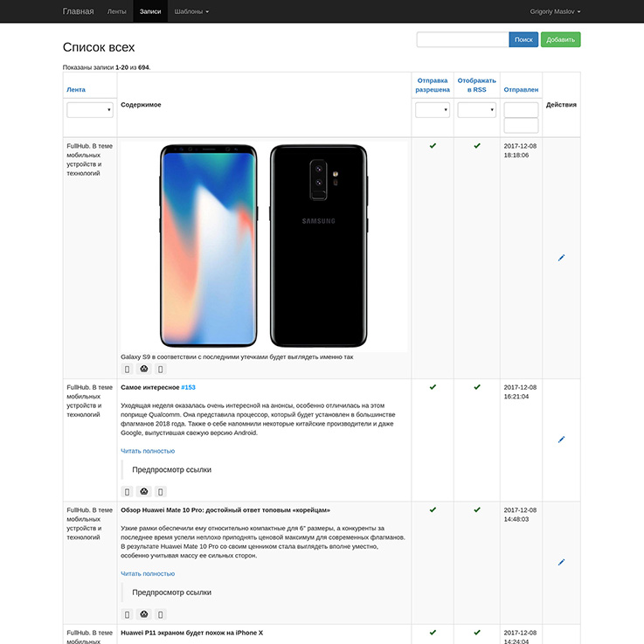The width and height of the screenshot is (644, 644).
Task: Expand the Отображать в RSS filter dropdown
Action: (x=476, y=110)
